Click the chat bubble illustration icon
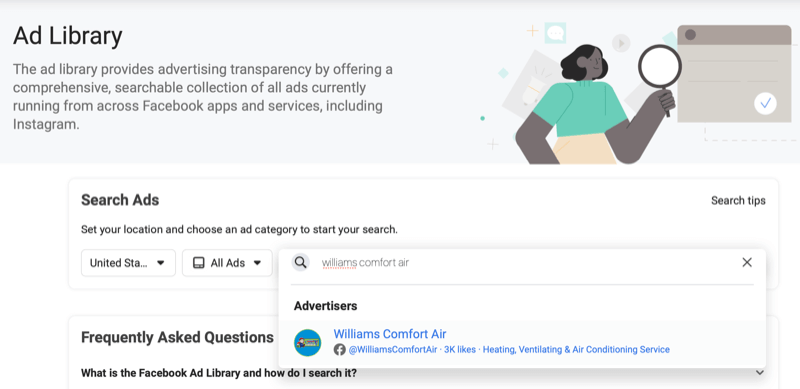The height and width of the screenshot is (389, 800). tap(555, 33)
